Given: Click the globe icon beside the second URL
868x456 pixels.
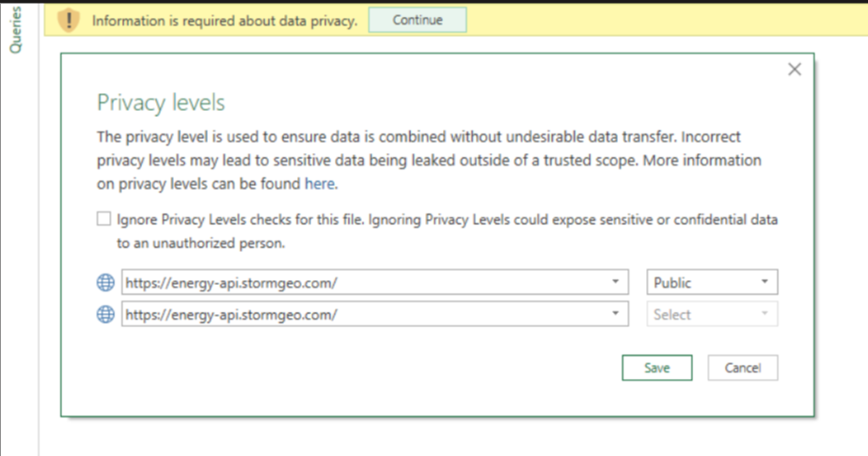Looking at the screenshot, I should click(x=106, y=315).
